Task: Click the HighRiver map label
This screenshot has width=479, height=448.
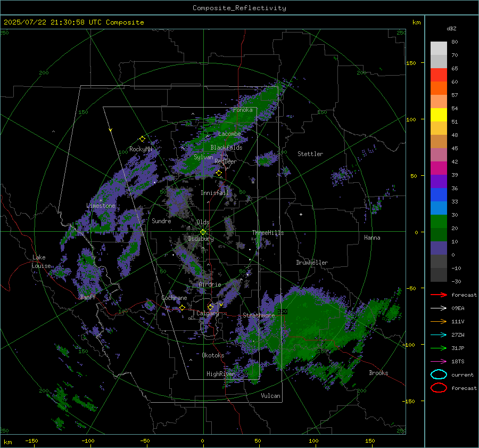Action: click(x=221, y=374)
